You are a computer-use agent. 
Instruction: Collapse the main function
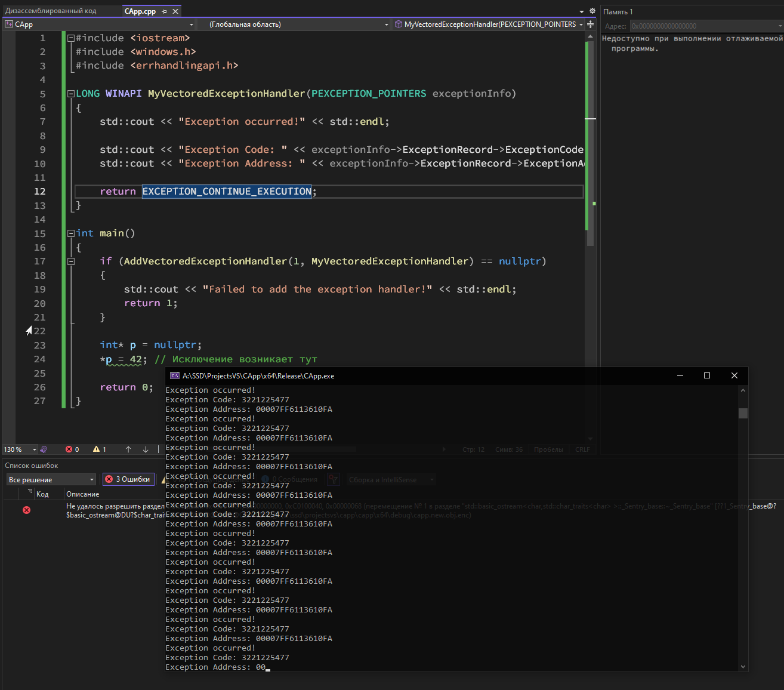(71, 233)
